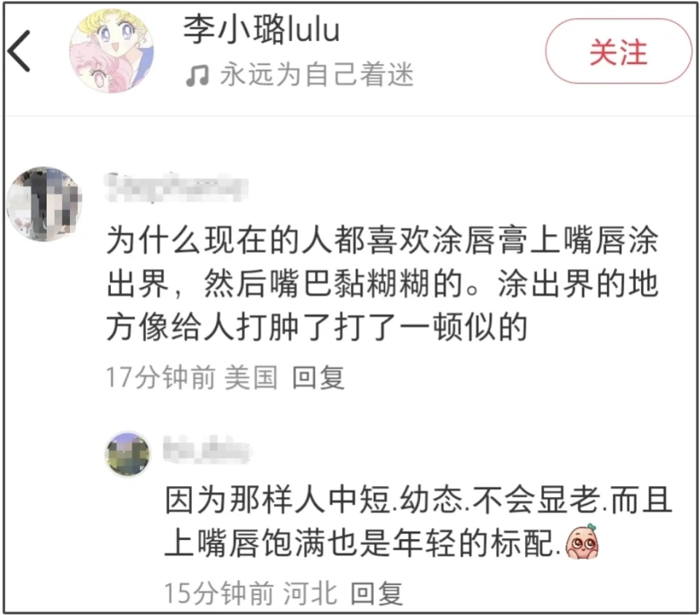The image size is (700, 615).
Task: Follow the user with the 关注 button
Action: 618,51
